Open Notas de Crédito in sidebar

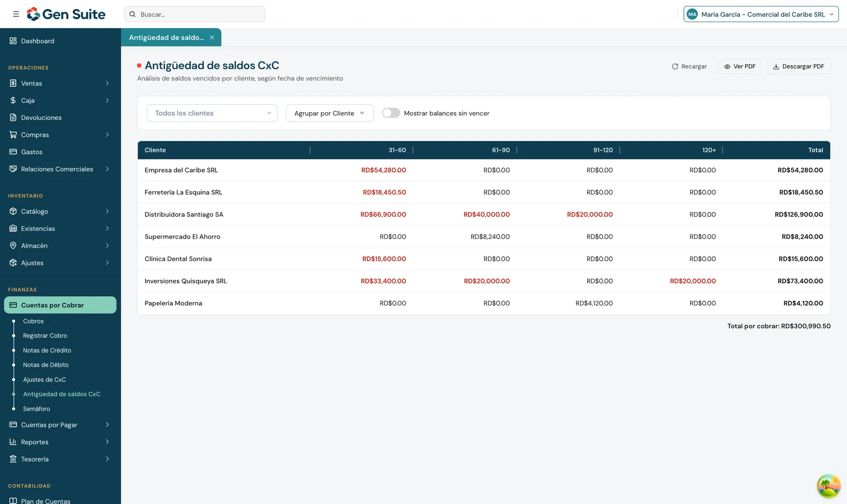tap(47, 350)
